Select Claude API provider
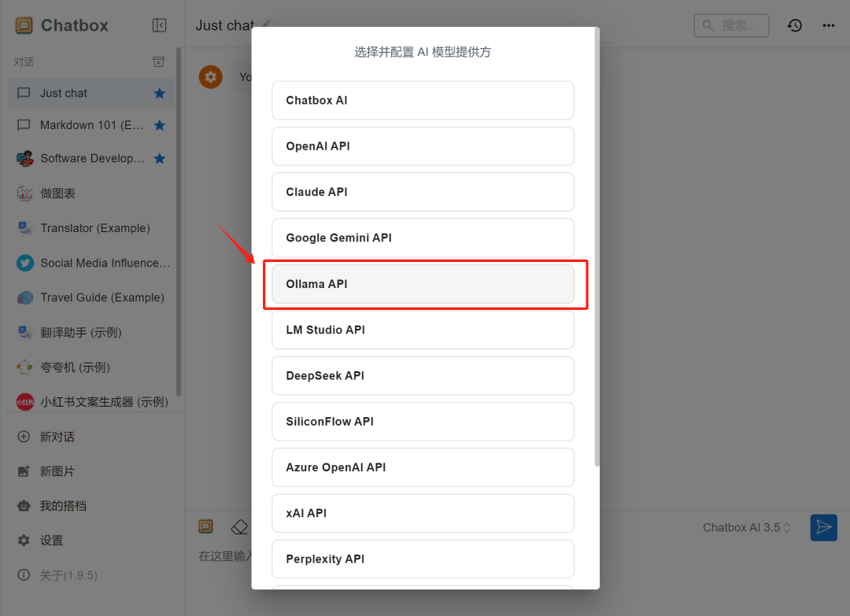This screenshot has width=850, height=616. click(423, 192)
